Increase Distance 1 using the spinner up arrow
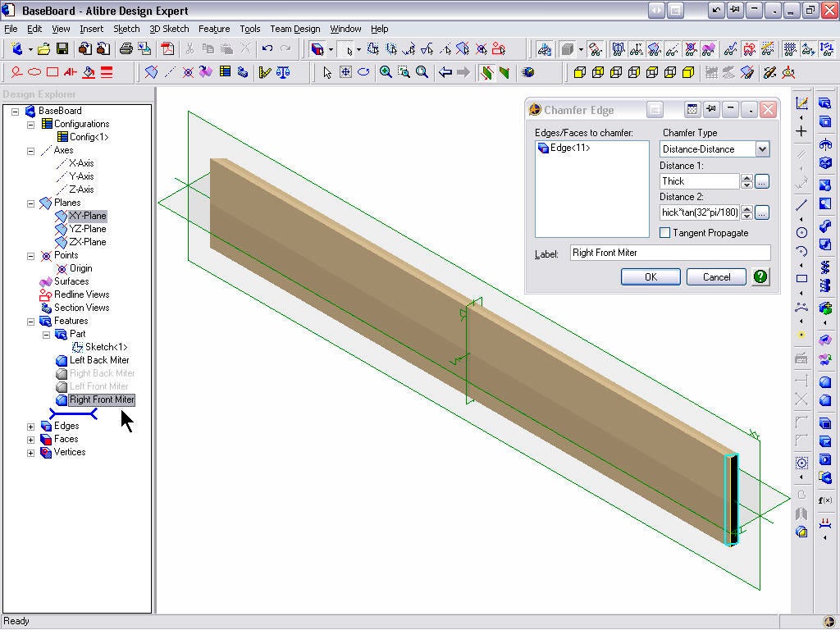This screenshot has height=630, width=840. [x=746, y=178]
